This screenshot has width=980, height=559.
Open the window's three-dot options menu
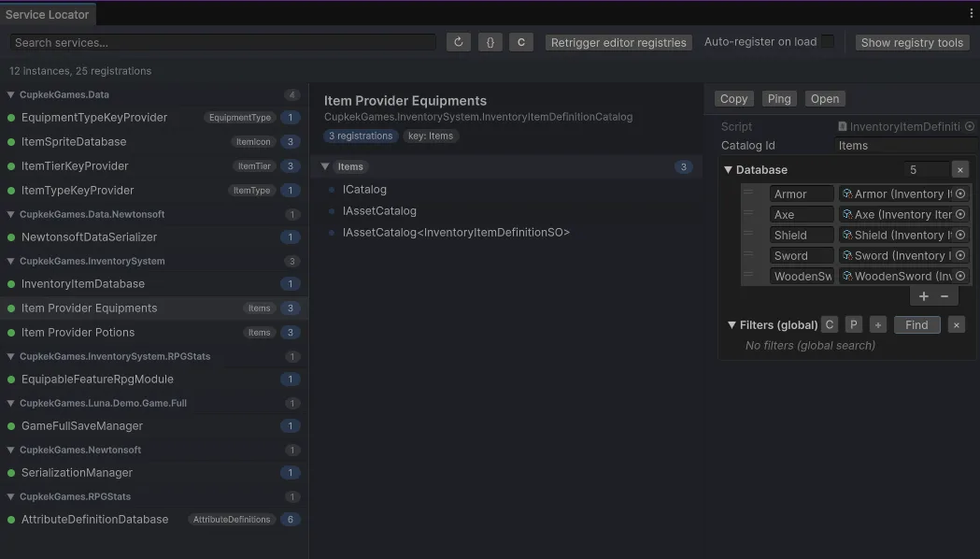(x=972, y=13)
